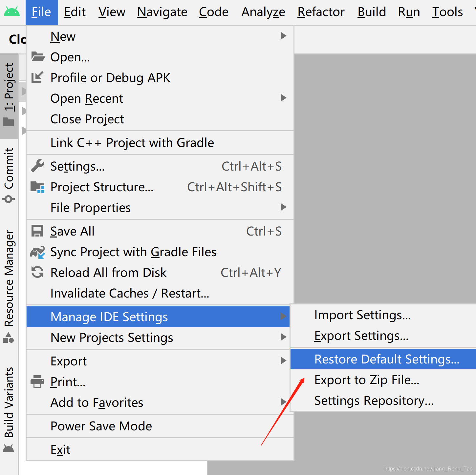Select Invalidate Caches / Restart...
Image resolution: width=476 pixels, height=475 pixels.
[x=160, y=293]
